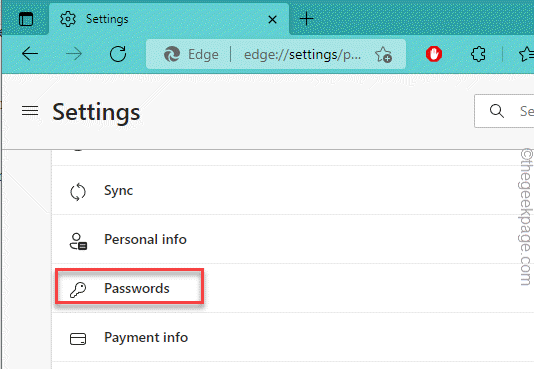Image resolution: width=534 pixels, height=369 pixels.
Task: Click the Passwords key icon
Action: coord(78,290)
